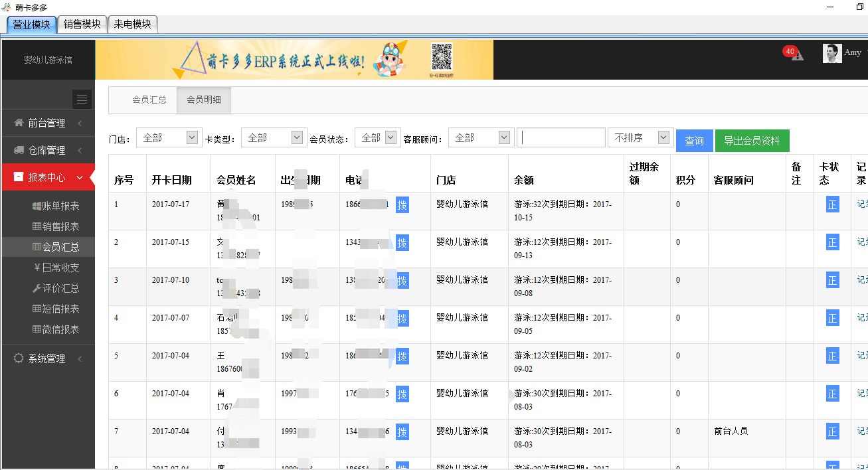868x470 pixels.
Task: Expand the 系统管理 sidebar section
Action: pyautogui.click(x=48, y=358)
